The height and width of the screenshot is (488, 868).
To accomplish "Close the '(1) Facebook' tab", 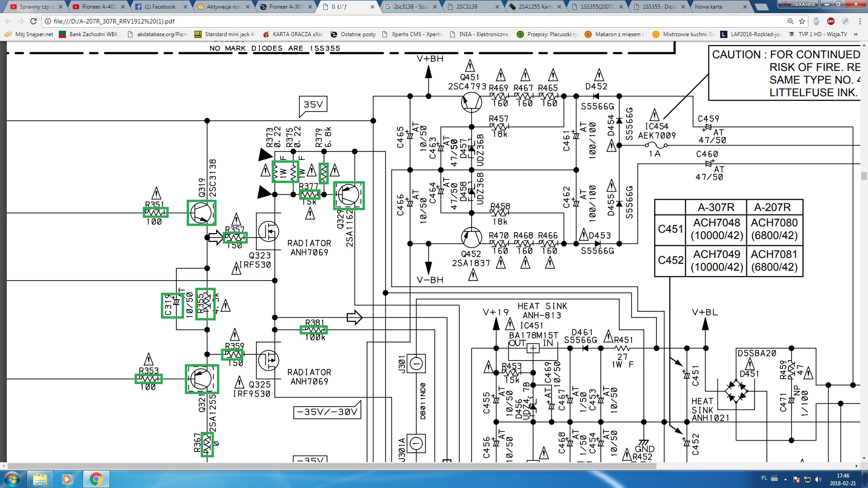I will click(185, 7).
